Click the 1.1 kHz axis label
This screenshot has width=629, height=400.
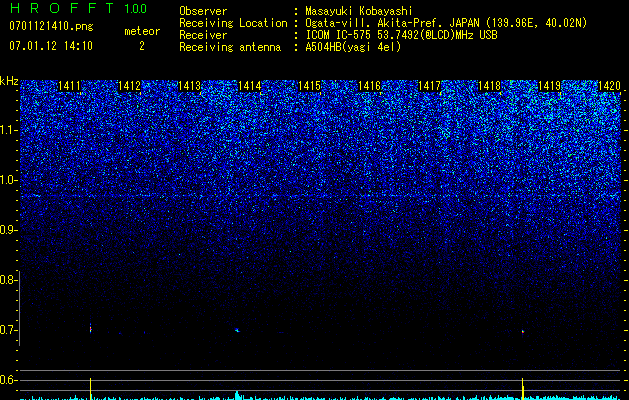7,130
